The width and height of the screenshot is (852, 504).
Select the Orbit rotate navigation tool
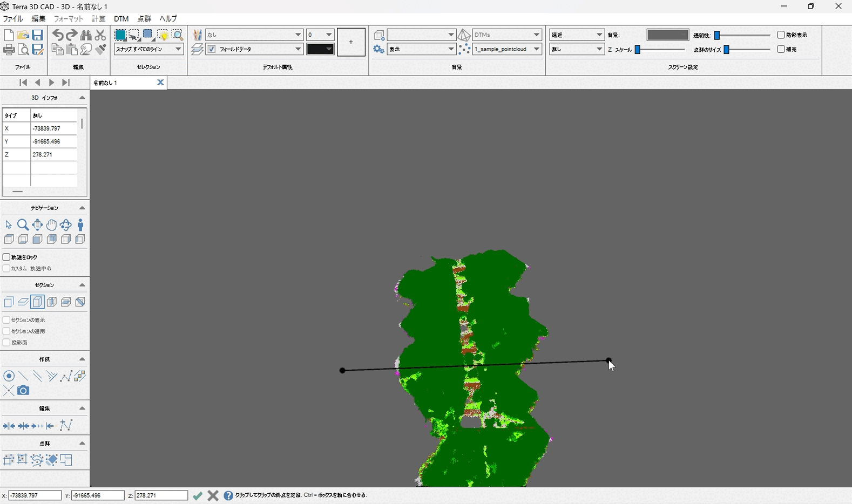[x=66, y=224]
